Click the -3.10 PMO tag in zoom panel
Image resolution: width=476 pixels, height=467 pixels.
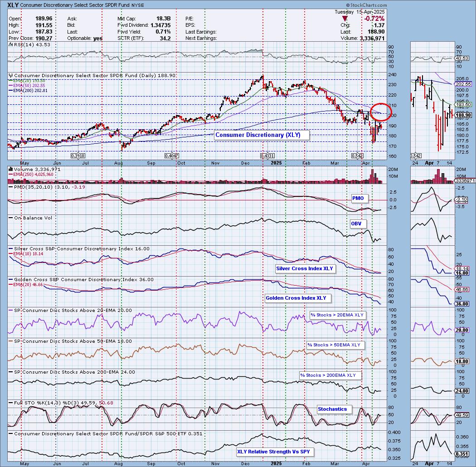click(462, 200)
